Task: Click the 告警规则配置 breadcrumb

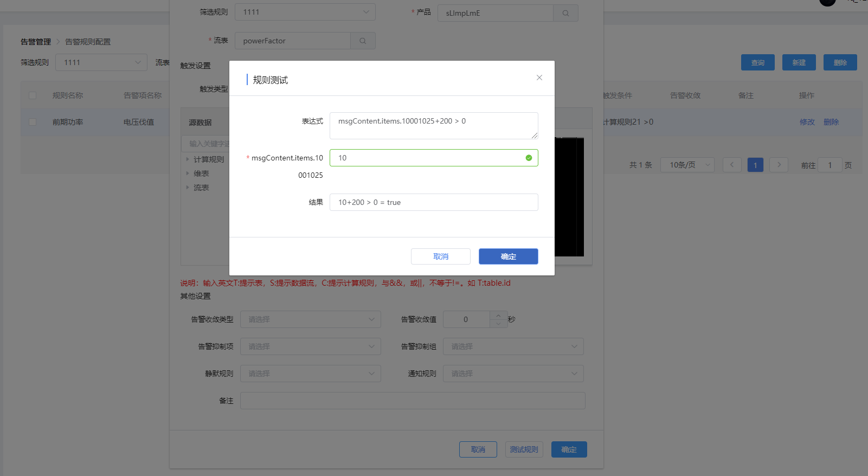Action: click(x=88, y=42)
